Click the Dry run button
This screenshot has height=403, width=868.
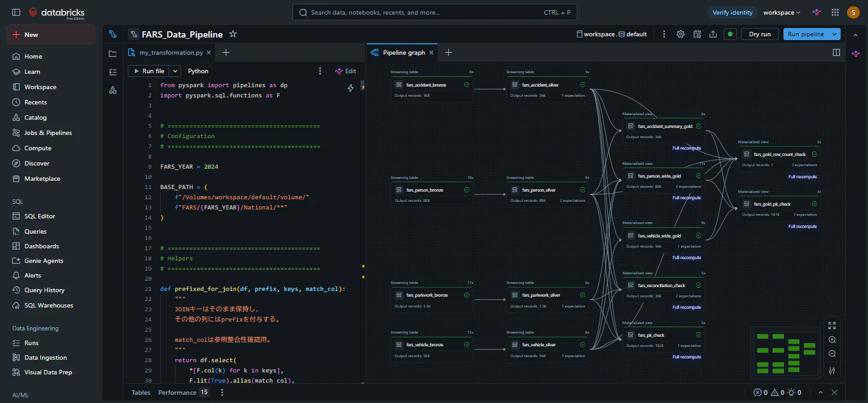click(760, 34)
